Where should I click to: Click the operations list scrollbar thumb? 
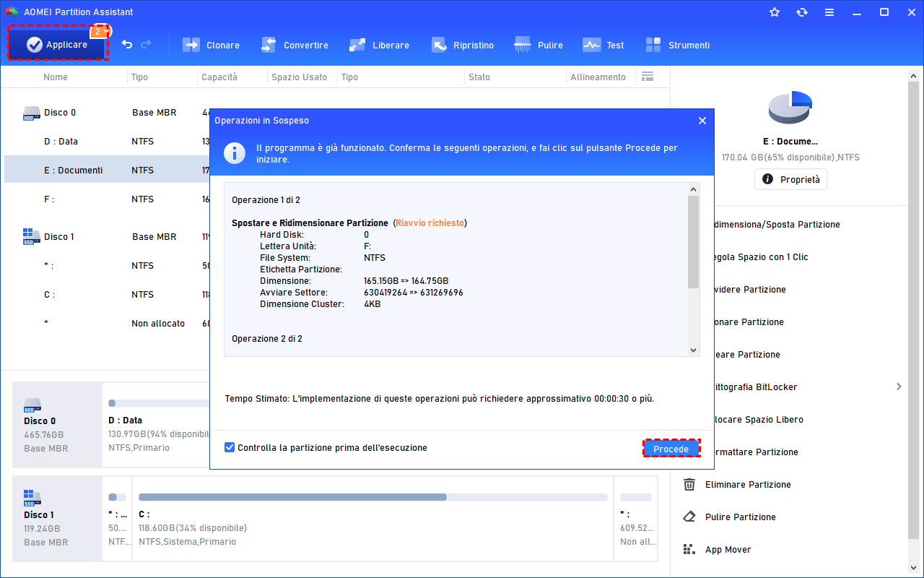coord(694,242)
